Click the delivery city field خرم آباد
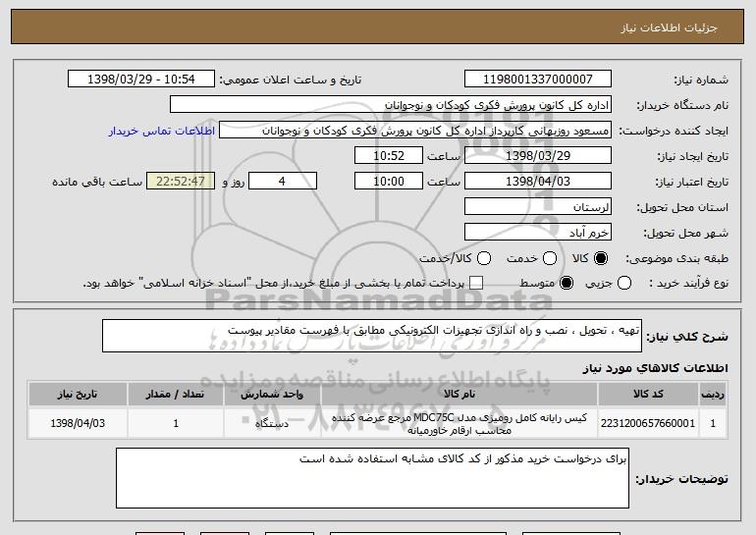Viewport: 756px width, 535px height. 538,233
